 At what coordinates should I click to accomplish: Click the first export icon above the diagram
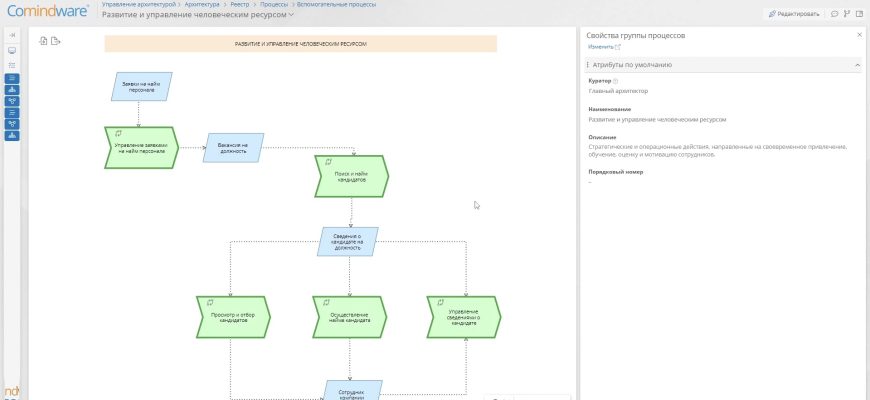[43, 42]
